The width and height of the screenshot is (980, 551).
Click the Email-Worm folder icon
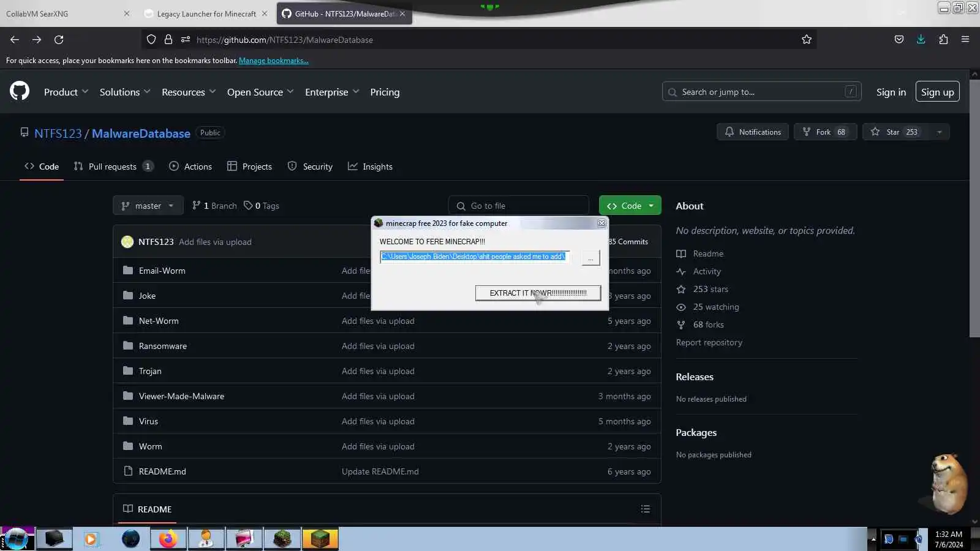coord(128,271)
